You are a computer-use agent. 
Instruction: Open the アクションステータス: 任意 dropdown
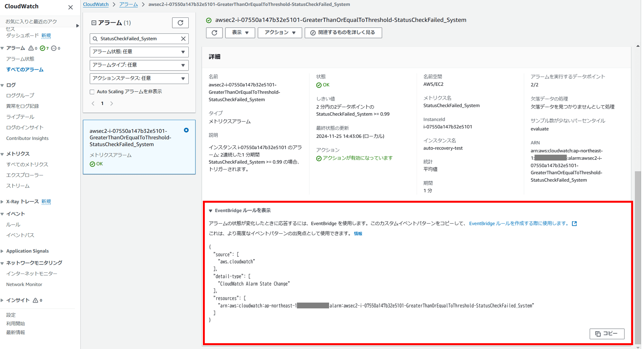tap(139, 78)
